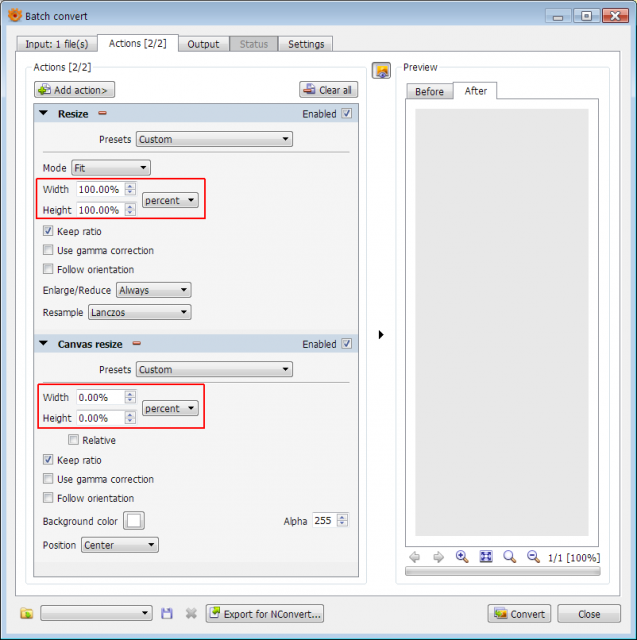Open the script folder icon at bottom left
The image size is (637, 640).
pyautogui.click(x=27, y=613)
